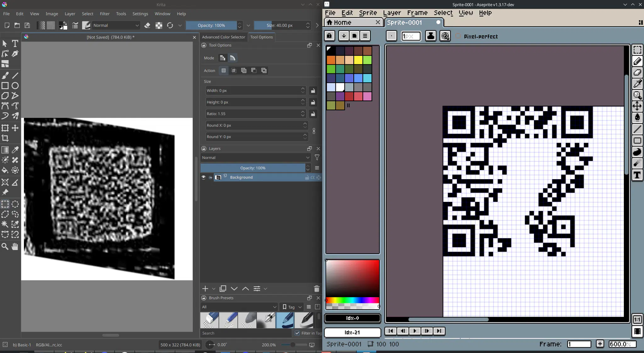Viewport: 644px width, 353px height.
Task: Open the brush presets All tag dropdown
Action: coord(239,307)
